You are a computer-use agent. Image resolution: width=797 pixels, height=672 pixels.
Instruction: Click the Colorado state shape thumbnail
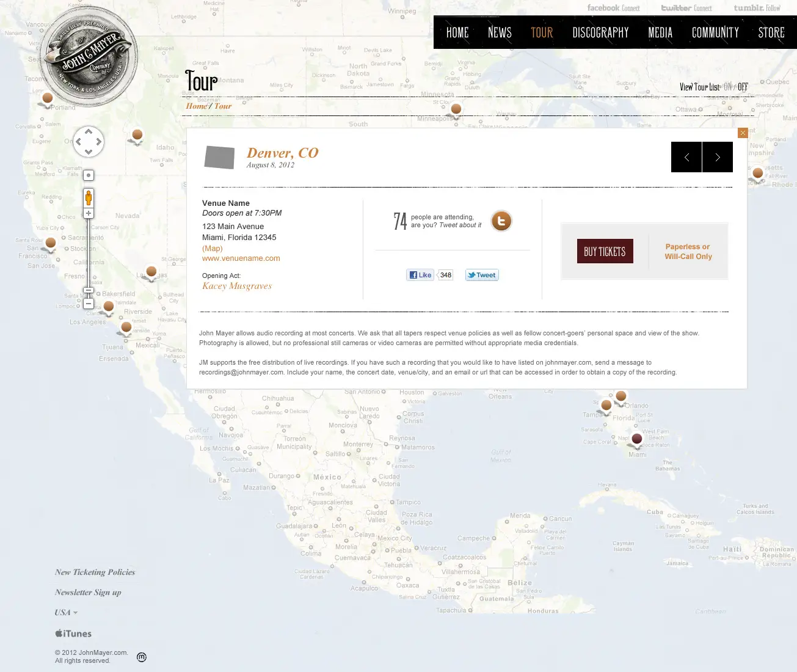pos(219,157)
